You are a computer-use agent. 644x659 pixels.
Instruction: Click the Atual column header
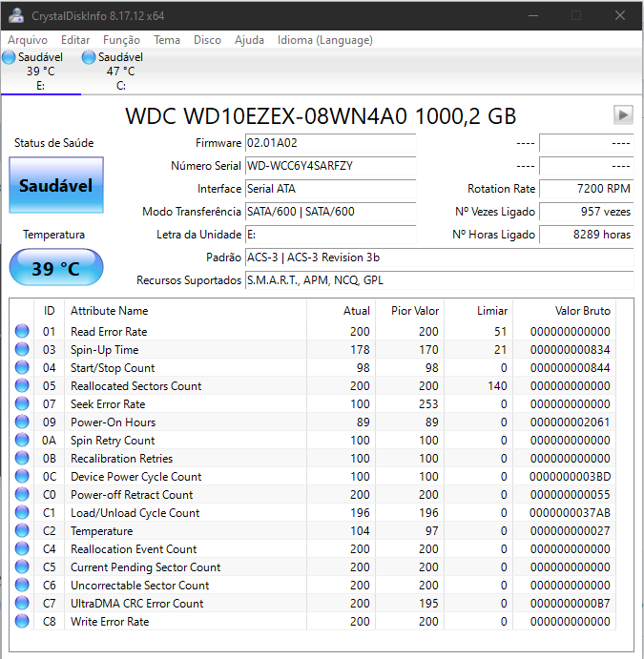pos(342,311)
